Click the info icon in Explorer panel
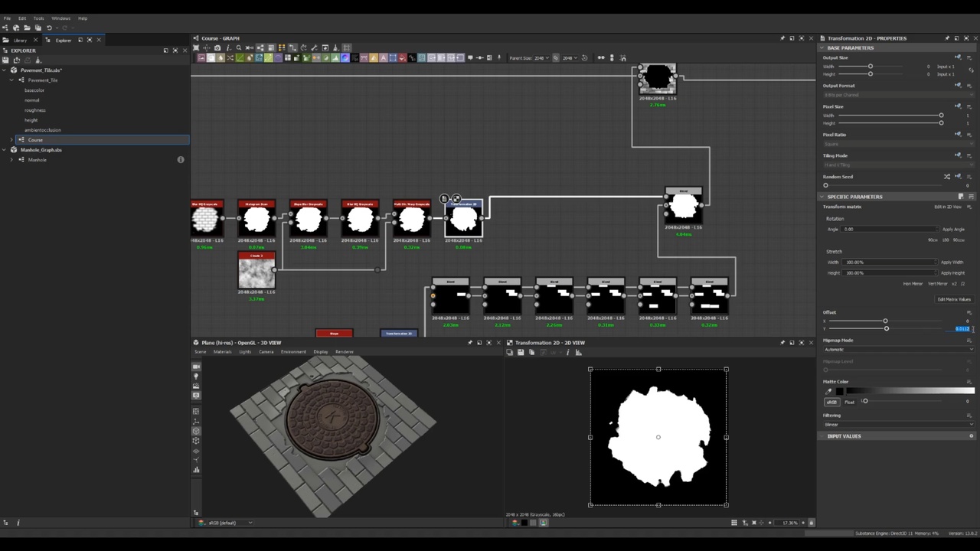Image resolution: width=980 pixels, height=551 pixels. click(181, 159)
